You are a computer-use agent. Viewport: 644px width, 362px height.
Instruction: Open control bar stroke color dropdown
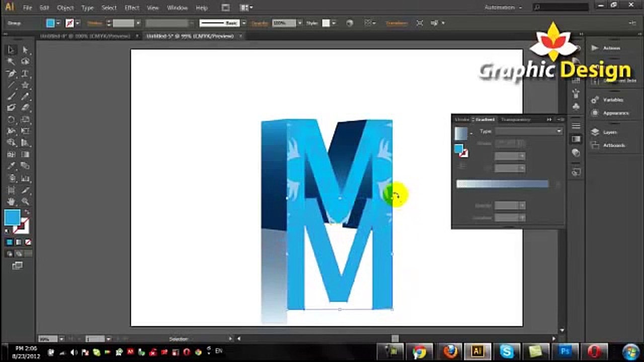[77, 23]
